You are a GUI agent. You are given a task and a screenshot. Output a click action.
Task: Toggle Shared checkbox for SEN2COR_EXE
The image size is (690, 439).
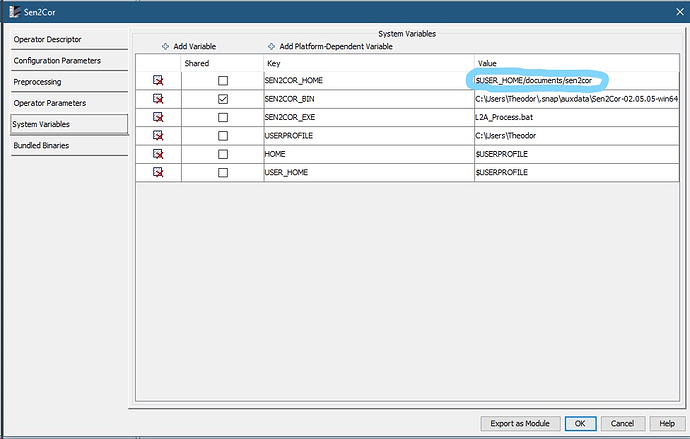pyautogui.click(x=223, y=117)
